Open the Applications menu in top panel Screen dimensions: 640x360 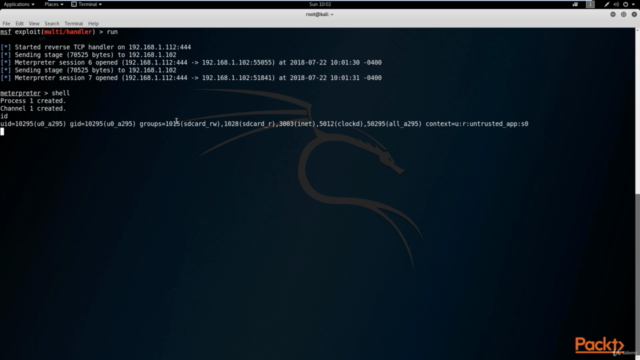click(19, 4)
